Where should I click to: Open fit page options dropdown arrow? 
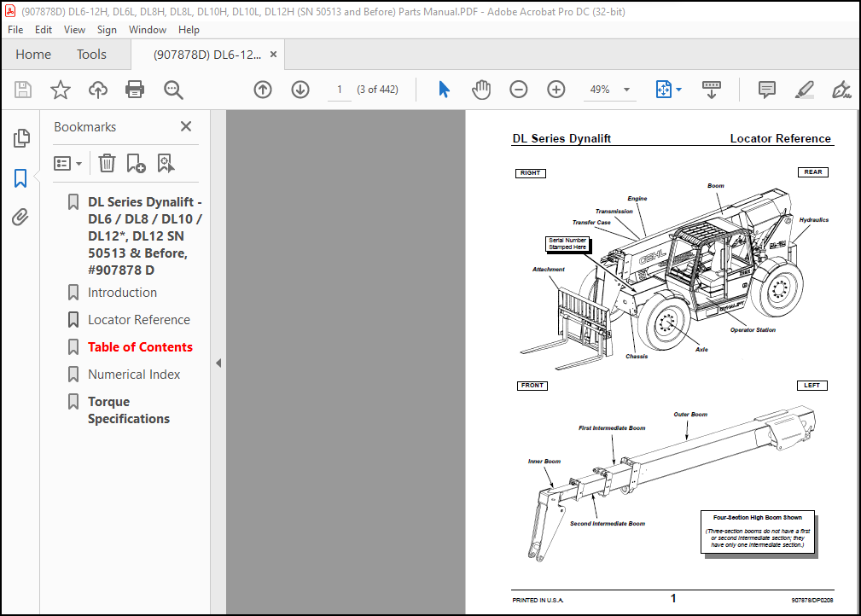tap(678, 90)
